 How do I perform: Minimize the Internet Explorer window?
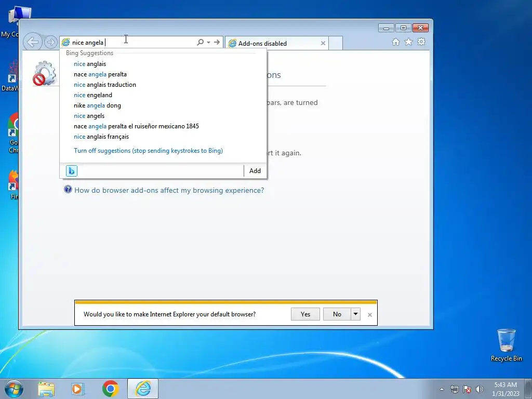(386, 28)
